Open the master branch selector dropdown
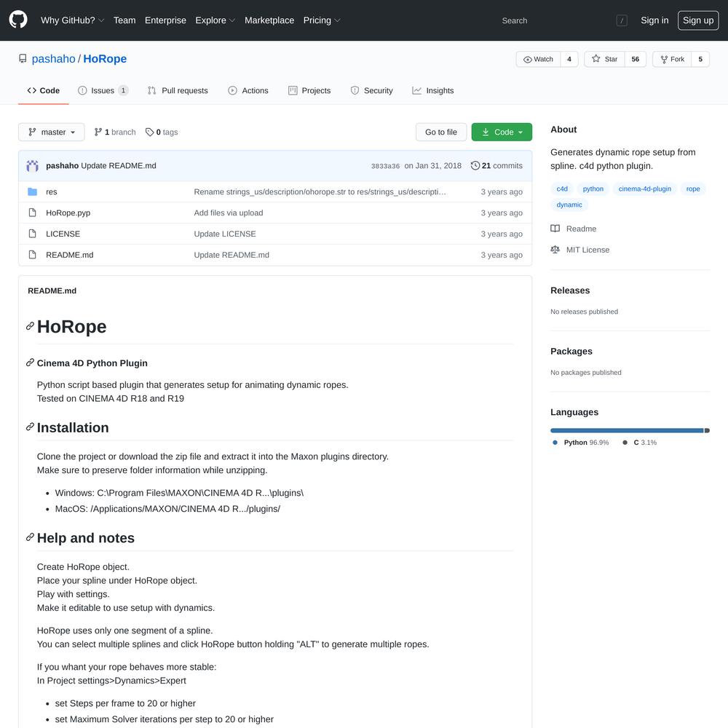Screen dimensions: 728x728 (52, 132)
